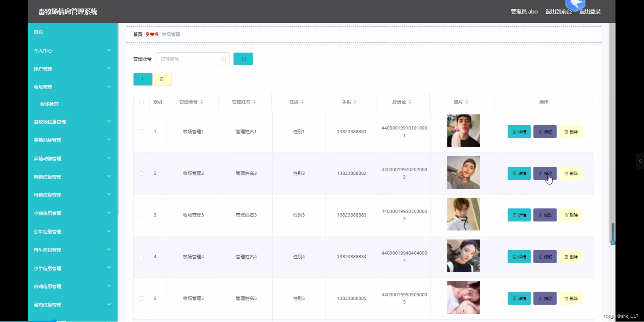
Task: Open photo thumbnail for 牧场管理5
Action: [463, 298]
